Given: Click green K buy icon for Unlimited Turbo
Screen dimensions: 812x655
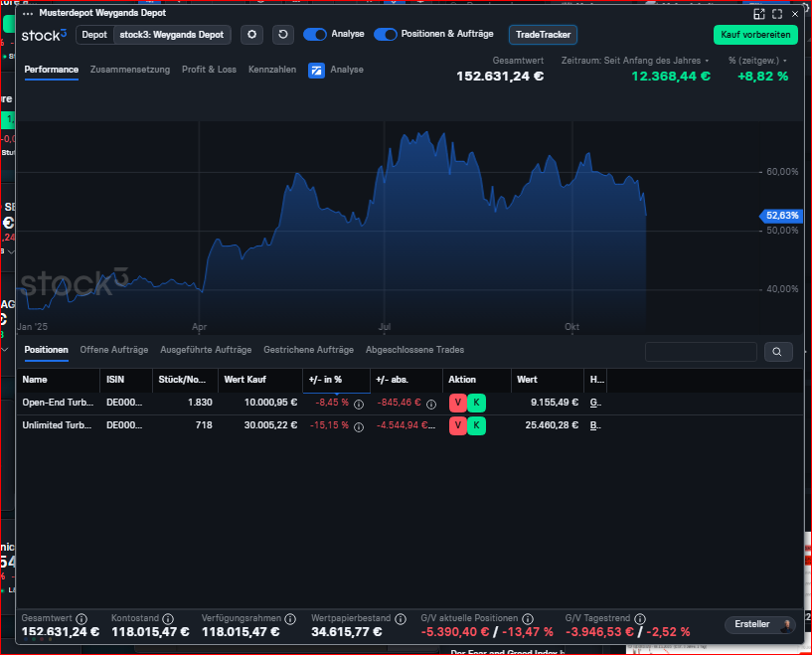Looking at the screenshot, I should [x=476, y=425].
